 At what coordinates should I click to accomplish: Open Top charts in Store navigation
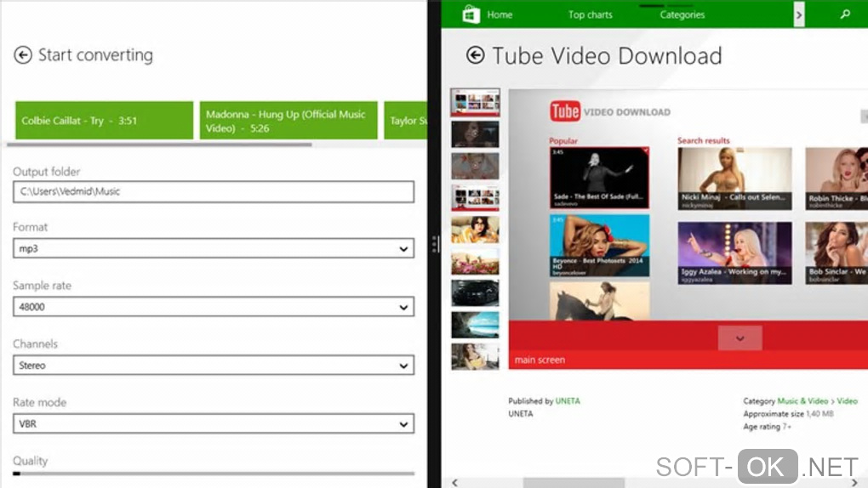pyautogui.click(x=590, y=15)
